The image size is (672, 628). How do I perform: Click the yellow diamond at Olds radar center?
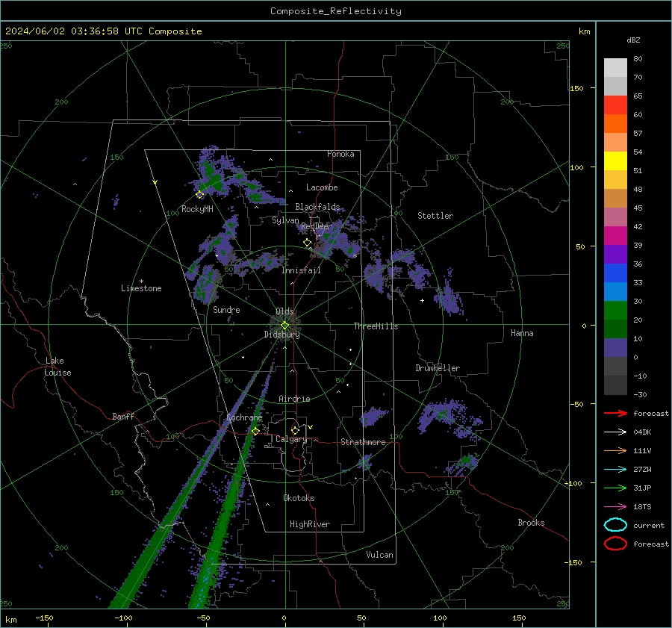click(x=284, y=326)
